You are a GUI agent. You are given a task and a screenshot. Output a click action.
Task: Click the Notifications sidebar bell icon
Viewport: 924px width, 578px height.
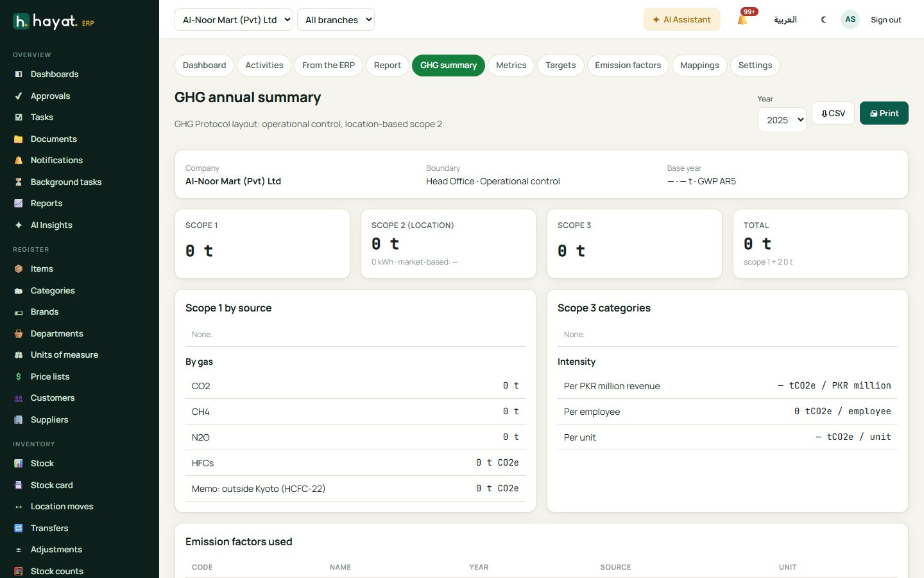click(19, 161)
